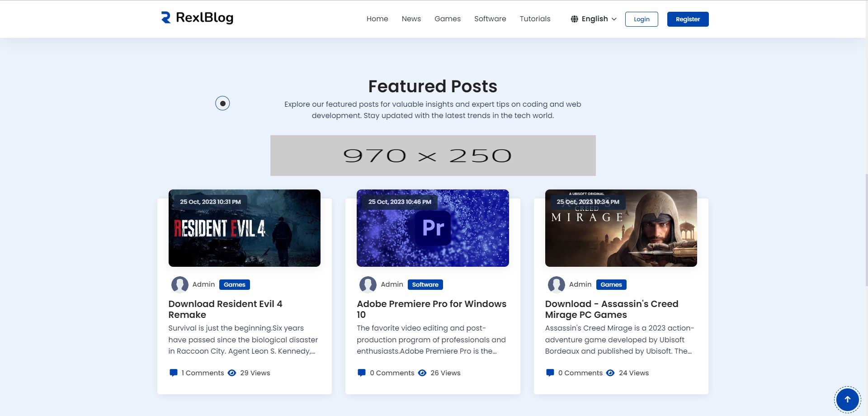This screenshot has height=416, width=868.
Task: Click the globe language icon
Action: [575, 19]
